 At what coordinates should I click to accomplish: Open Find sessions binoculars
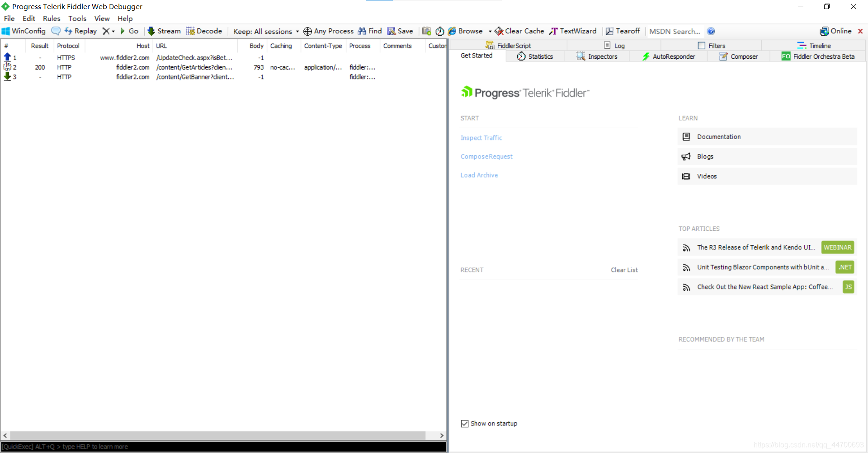[x=370, y=31]
